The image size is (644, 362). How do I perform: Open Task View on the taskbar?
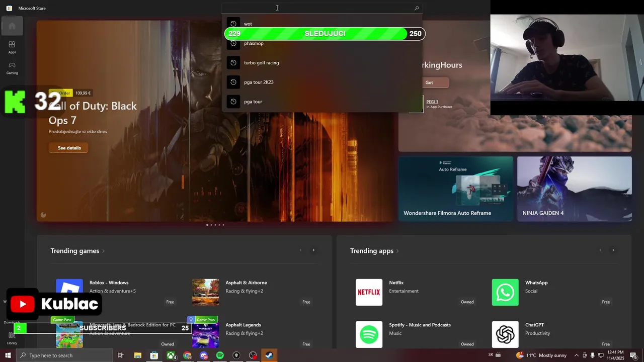[121, 355]
